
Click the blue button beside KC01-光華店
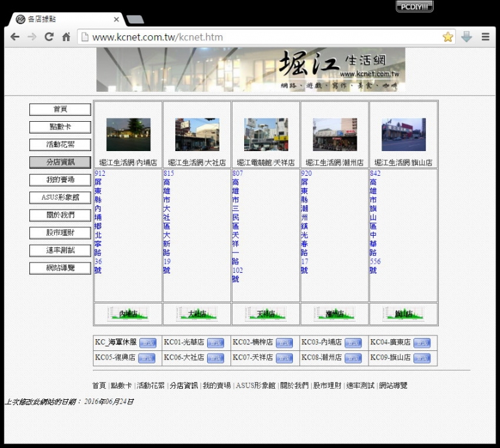click(215, 343)
